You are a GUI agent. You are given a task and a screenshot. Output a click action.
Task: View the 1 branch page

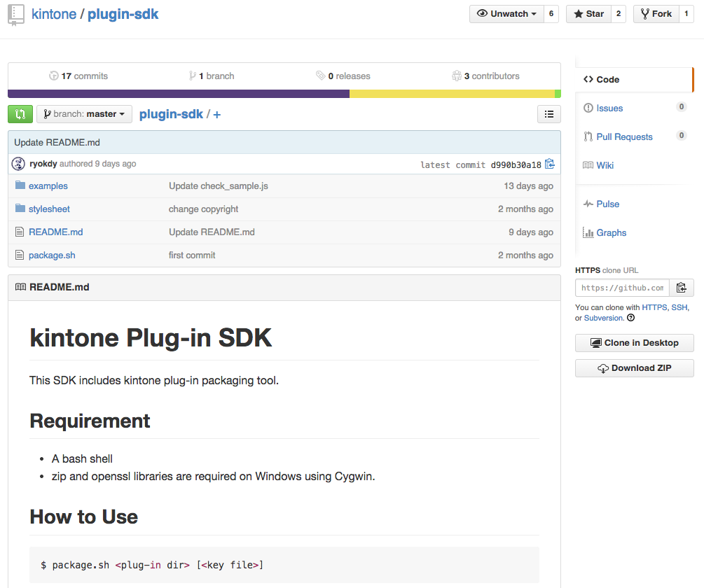(212, 76)
